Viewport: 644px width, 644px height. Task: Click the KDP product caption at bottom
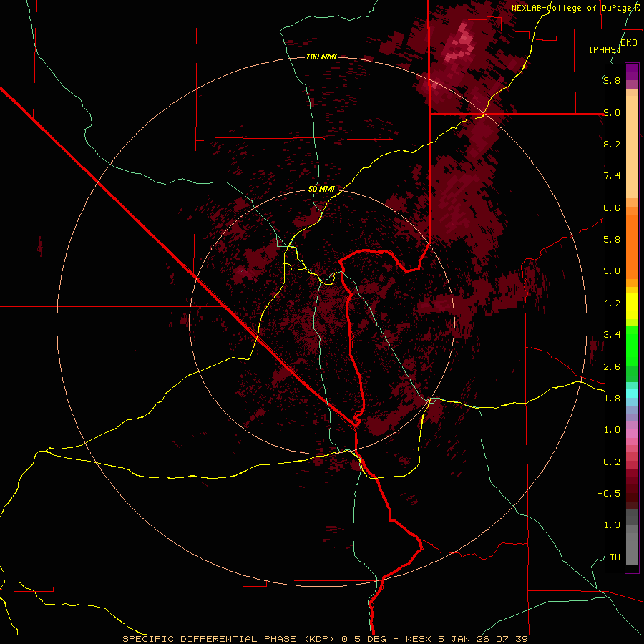click(326, 639)
